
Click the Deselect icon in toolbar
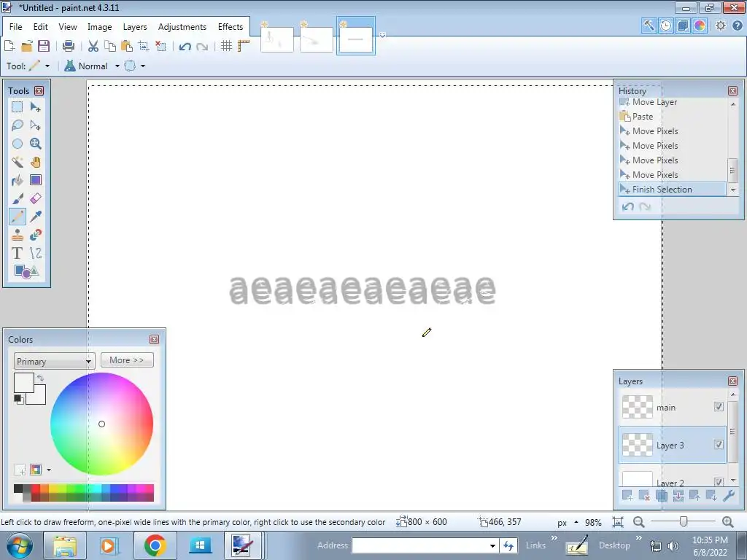click(160, 46)
